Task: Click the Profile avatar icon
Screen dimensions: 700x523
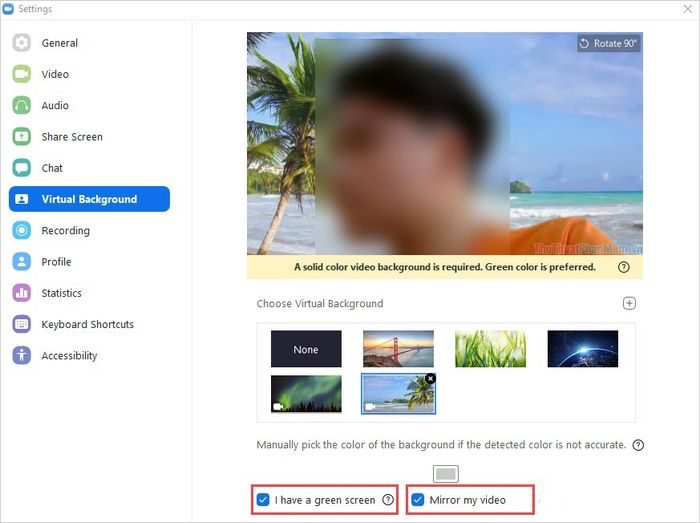Action: [x=21, y=262]
